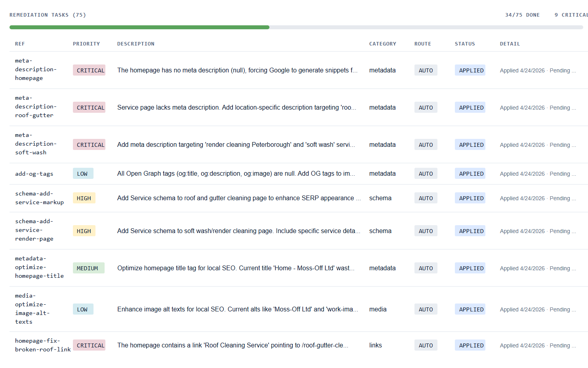588x368 pixels.
Task: Click LOW badge on image-alt-texts row
Action: coord(83,309)
